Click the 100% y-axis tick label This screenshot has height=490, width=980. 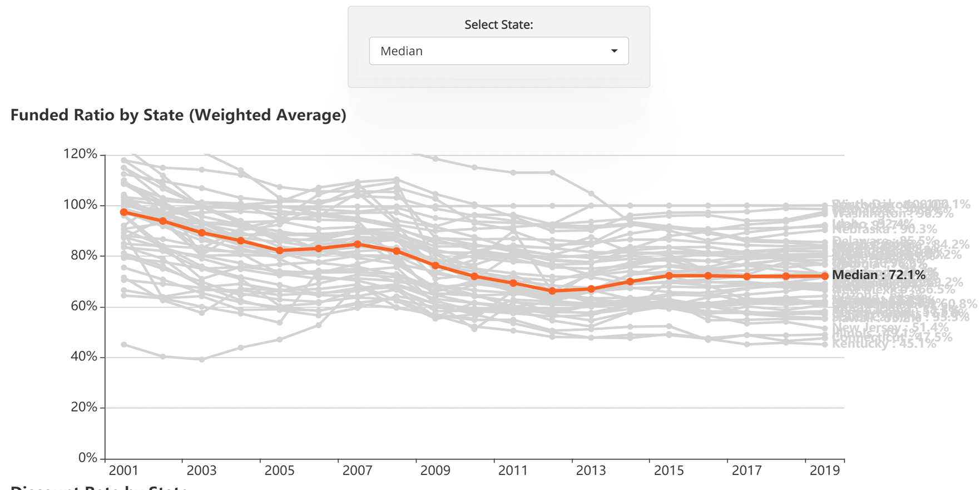click(x=80, y=205)
